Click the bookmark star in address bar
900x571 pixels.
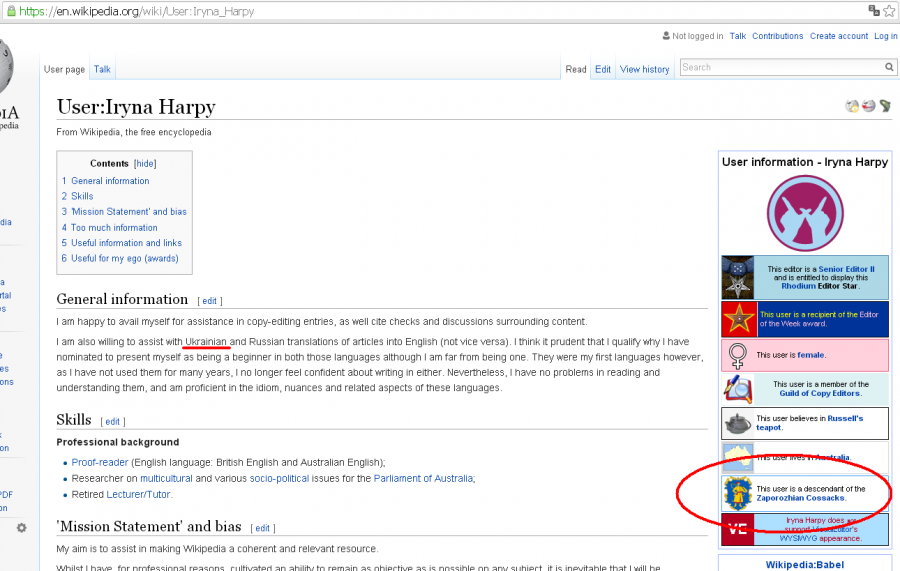[890, 11]
